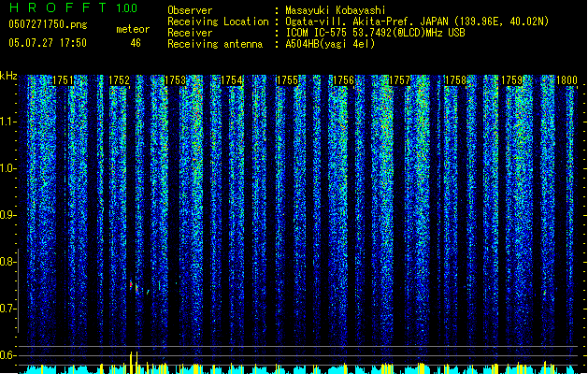Click the kHz axis unit label
Screen dimensions: 588x374
pyautogui.click(x=8, y=76)
